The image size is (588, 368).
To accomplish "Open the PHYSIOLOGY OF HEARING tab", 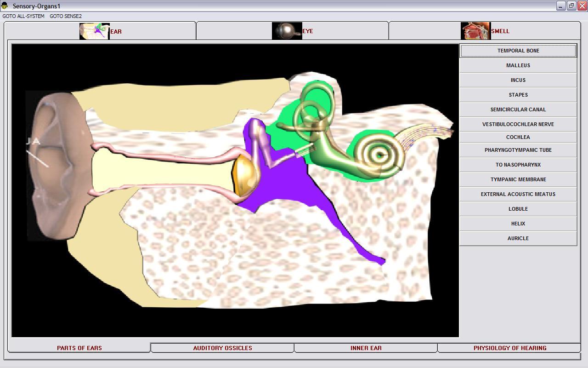I will (x=510, y=348).
